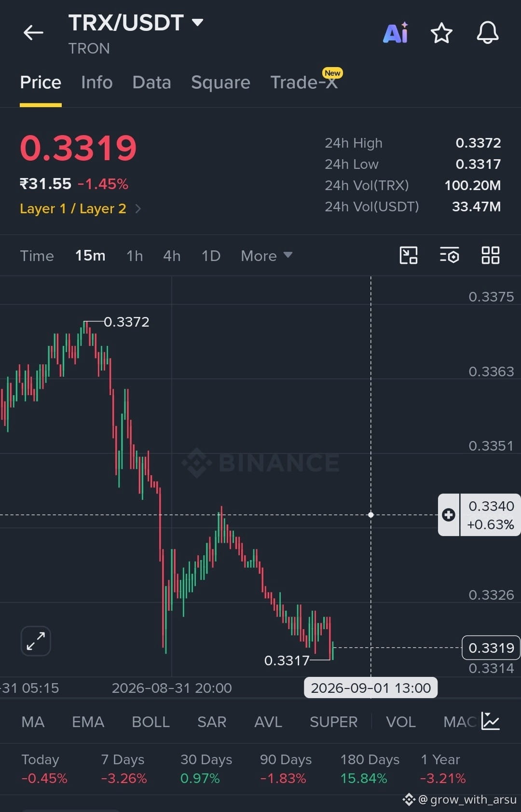Tap the plus on crosshair price label
The width and height of the screenshot is (521, 812).
(449, 515)
